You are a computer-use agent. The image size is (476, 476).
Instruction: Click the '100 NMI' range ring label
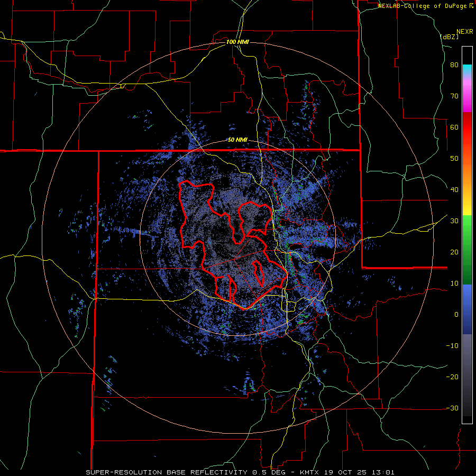pos(237,42)
